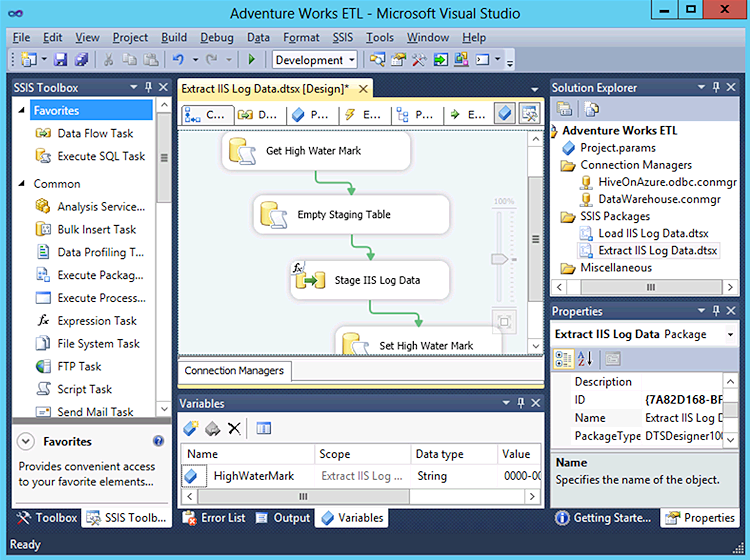Switch to the Getting Started tab
Screen dimensions: 750x560
pyautogui.click(x=604, y=518)
